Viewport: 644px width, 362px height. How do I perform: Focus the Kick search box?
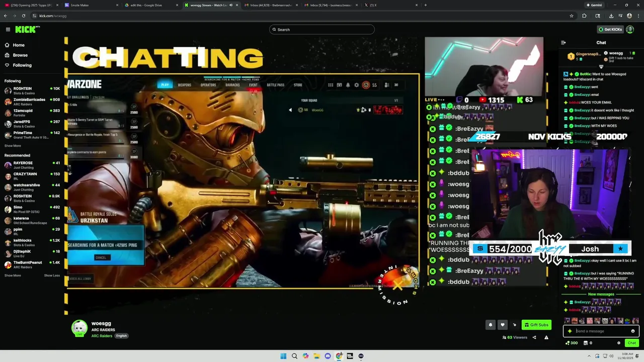point(322,30)
